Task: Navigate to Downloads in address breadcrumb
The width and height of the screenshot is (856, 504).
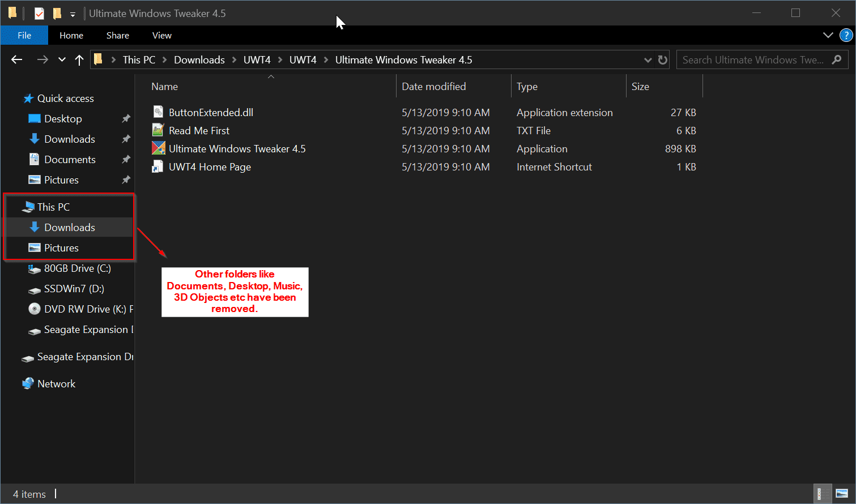Action: (199, 60)
